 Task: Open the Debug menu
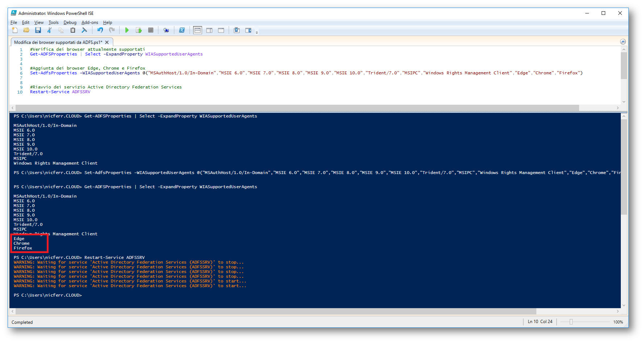[x=70, y=22]
